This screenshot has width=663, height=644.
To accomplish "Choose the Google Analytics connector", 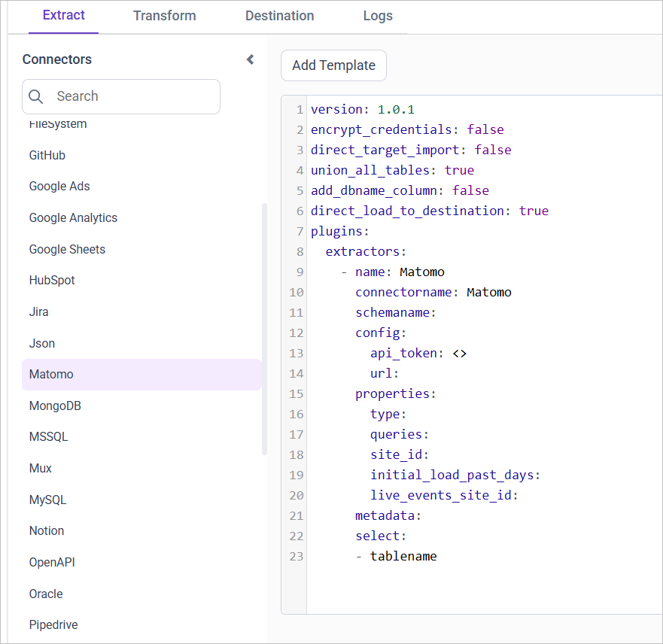I will coord(73,217).
